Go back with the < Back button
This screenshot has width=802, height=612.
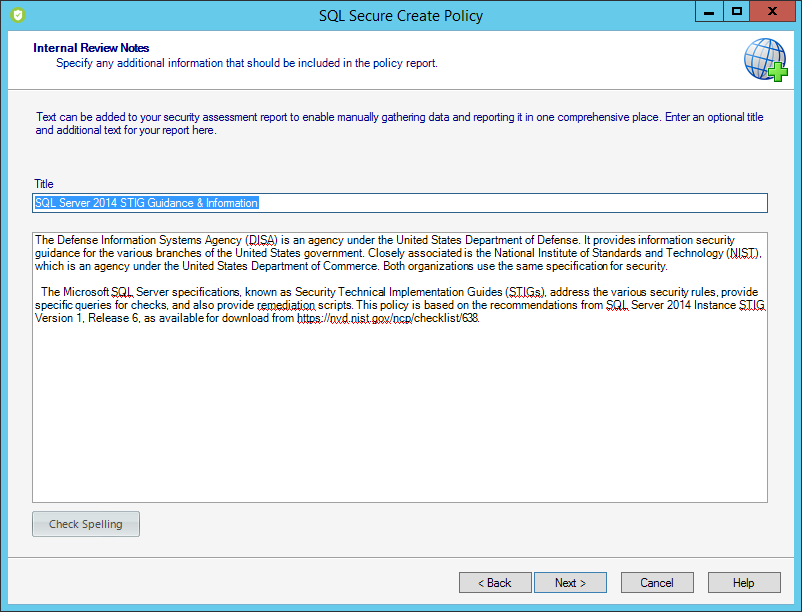[495, 583]
